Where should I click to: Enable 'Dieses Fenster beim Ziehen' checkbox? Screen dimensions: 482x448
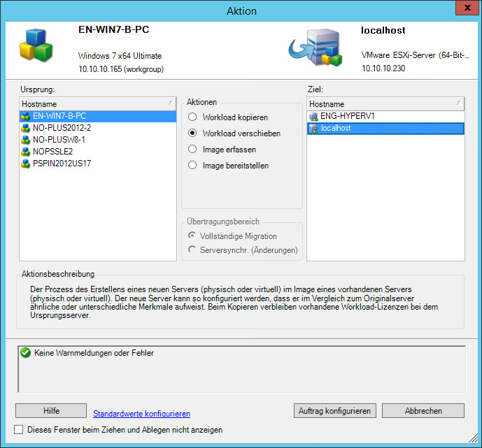tap(19, 430)
